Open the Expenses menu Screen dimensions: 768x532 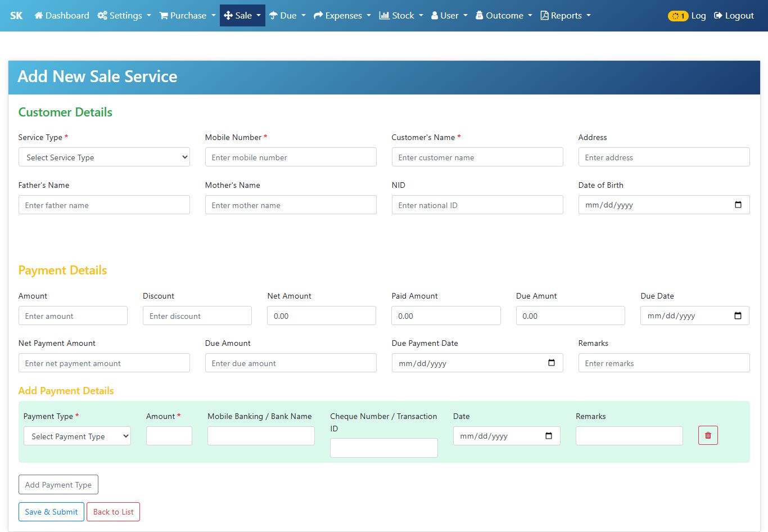342,16
